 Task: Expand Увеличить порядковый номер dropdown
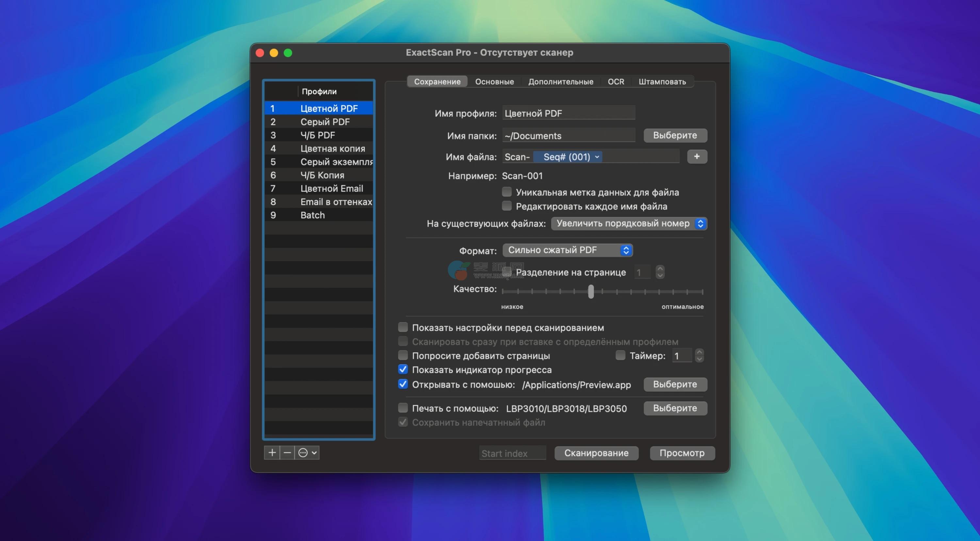pos(629,224)
